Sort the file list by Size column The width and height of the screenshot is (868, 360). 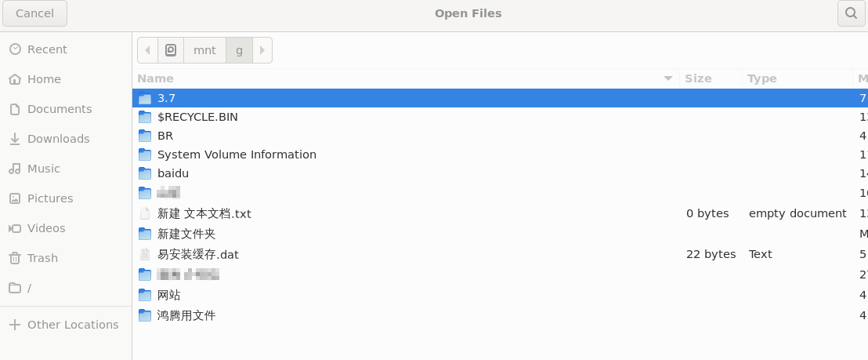pos(711,78)
